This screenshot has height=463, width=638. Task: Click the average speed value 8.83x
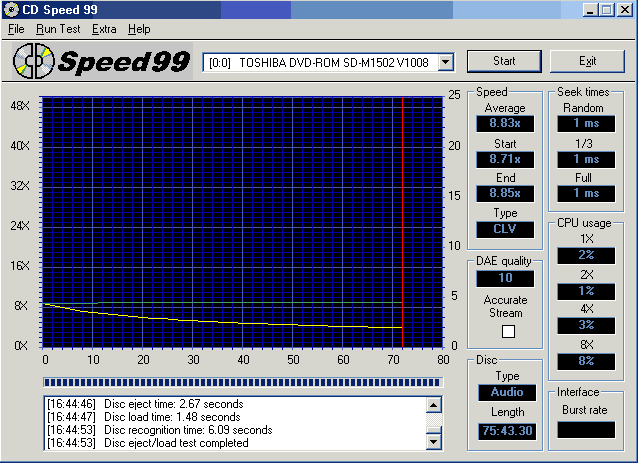[505, 124]
